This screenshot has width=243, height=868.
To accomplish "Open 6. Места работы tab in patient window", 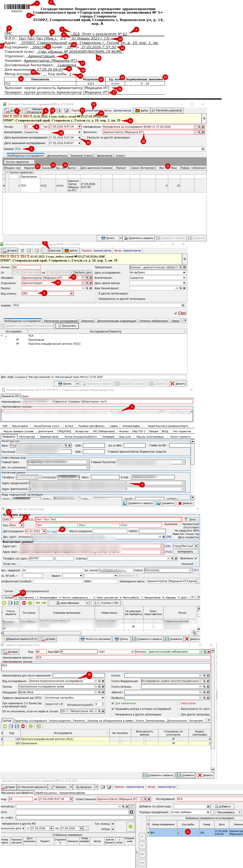I will click(130, 598).
